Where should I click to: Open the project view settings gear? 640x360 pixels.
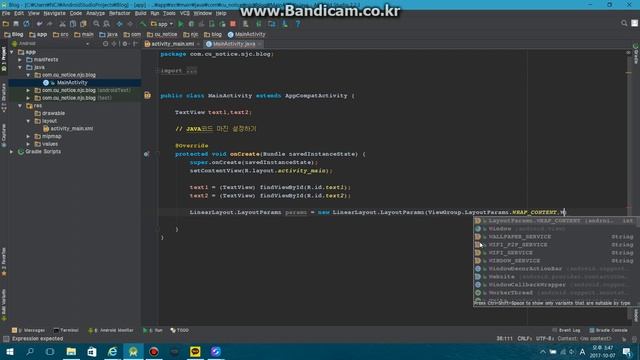coord(125,44)
